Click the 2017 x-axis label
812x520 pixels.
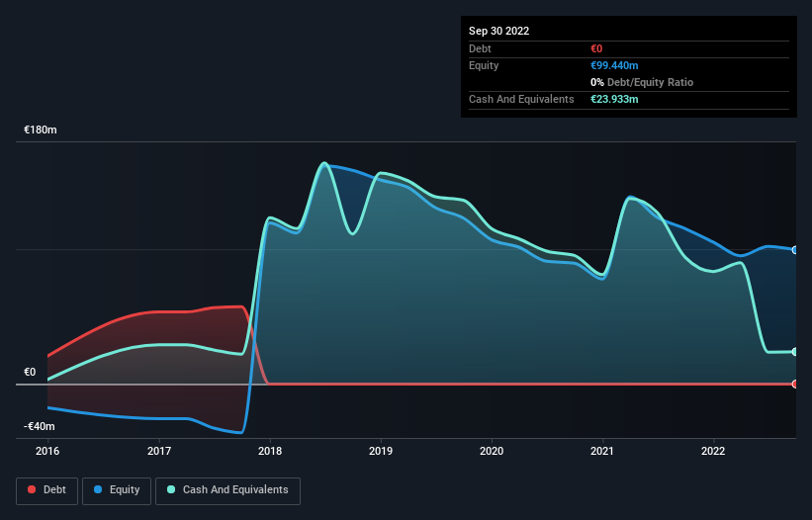point(159,451)
